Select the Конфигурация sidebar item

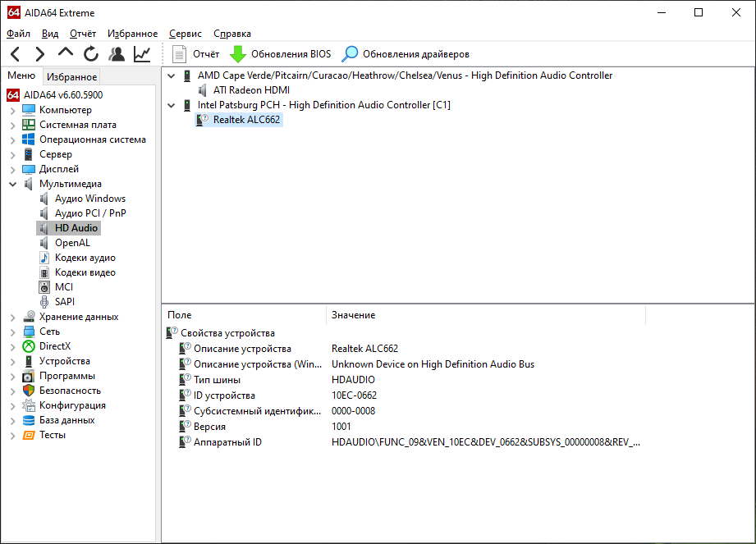72,405
